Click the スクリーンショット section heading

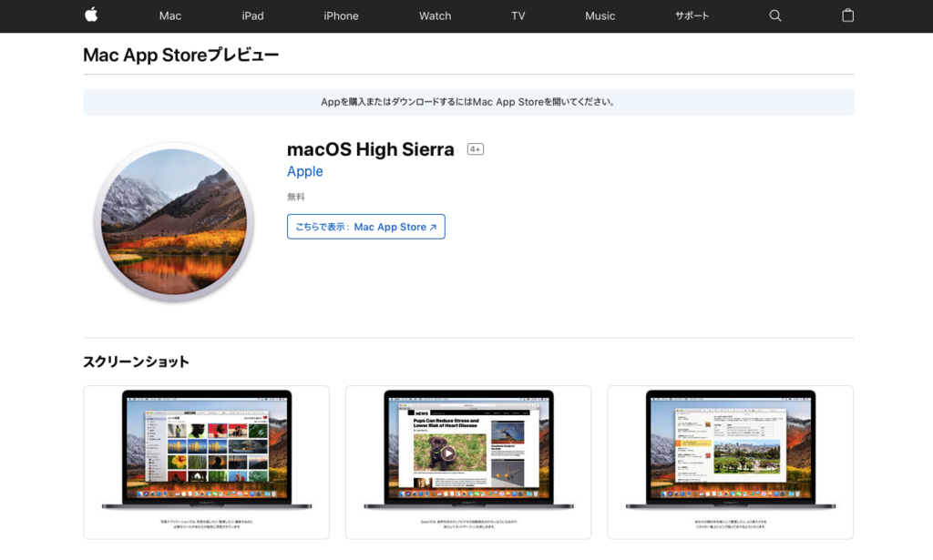pos(137,361)
